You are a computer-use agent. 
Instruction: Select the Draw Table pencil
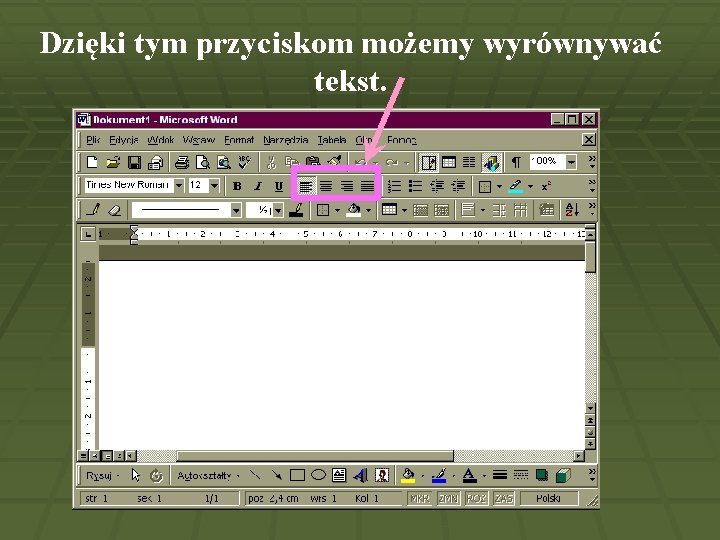(93, 210)
